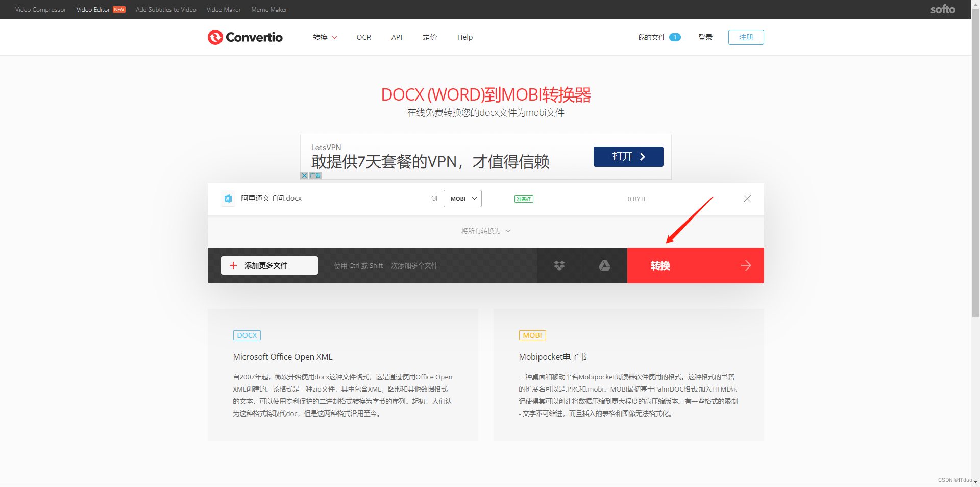Click the 广告 ad info label
The image size is (980, 487).
[315, 175]
